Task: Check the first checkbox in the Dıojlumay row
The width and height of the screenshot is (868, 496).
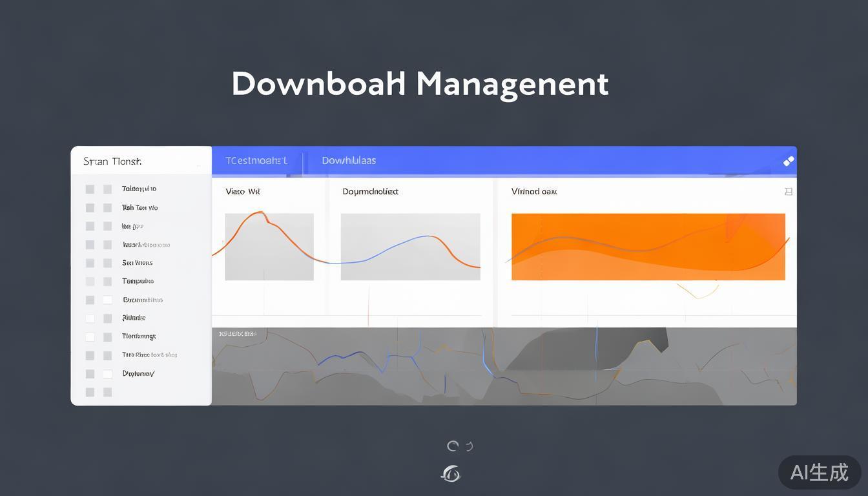Action: [x=90, y=374]
